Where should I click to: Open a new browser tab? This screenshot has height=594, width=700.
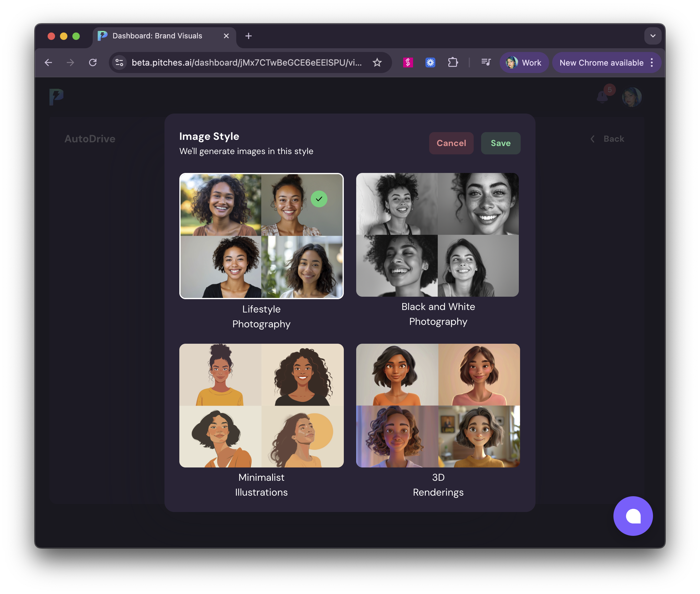tap(248, 36)
